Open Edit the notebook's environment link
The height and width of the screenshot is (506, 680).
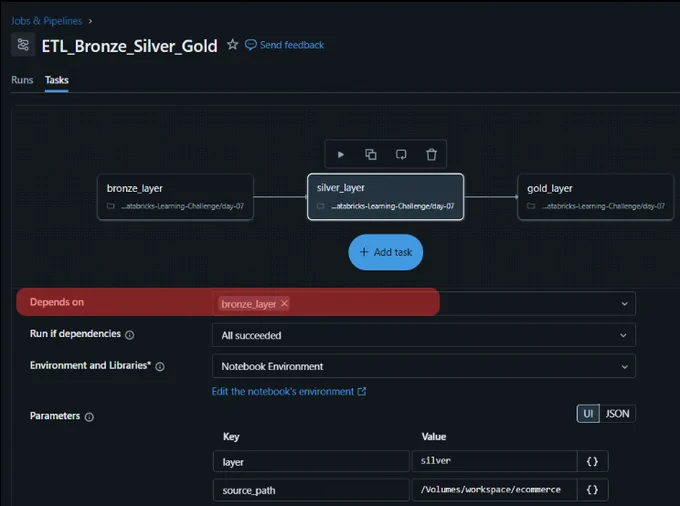(x=283, y=392)
